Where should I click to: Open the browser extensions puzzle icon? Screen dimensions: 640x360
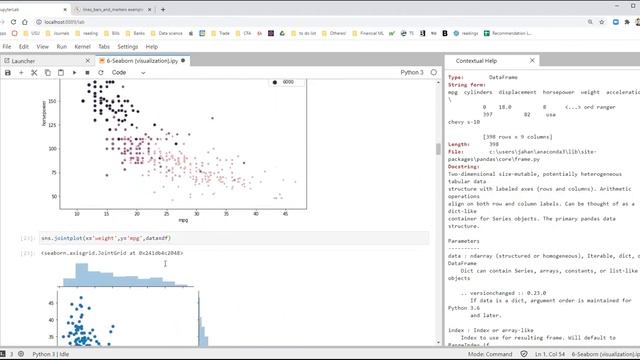627,22
